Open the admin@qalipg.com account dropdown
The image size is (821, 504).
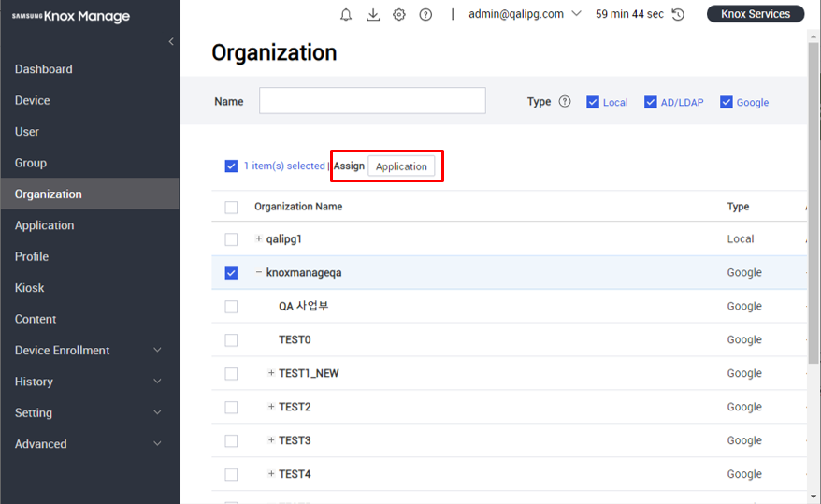coord(525,14)
